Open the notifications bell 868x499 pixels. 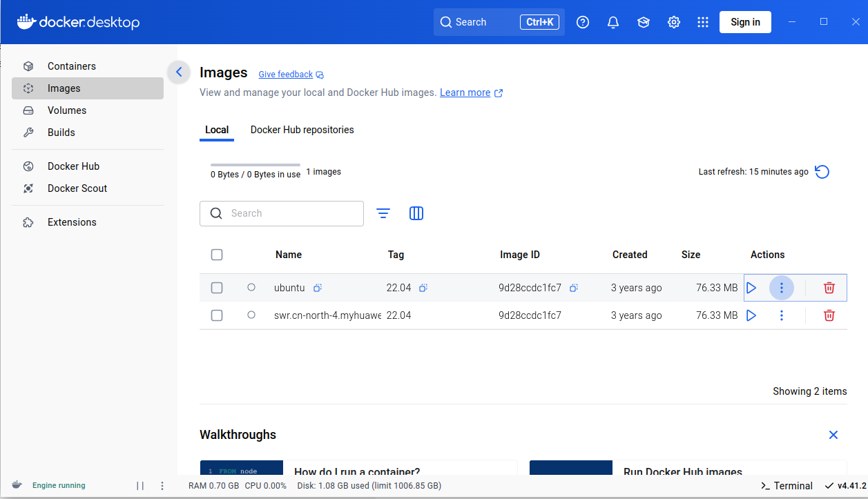613,22
